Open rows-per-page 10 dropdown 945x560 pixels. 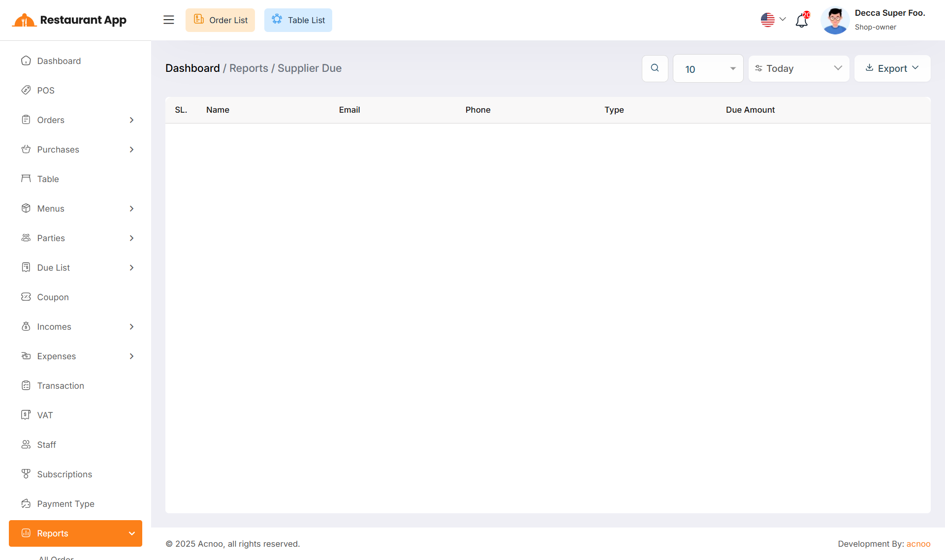(x=708, y=69)
